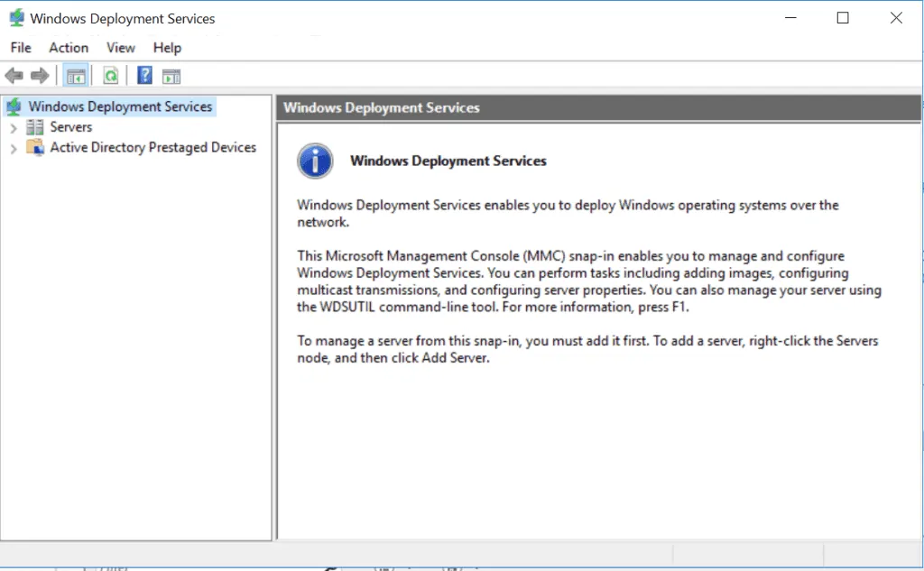Click the Active Directory Prestaged Devices icon
This screenshot has height=571, width=924.
pos(36,147)
